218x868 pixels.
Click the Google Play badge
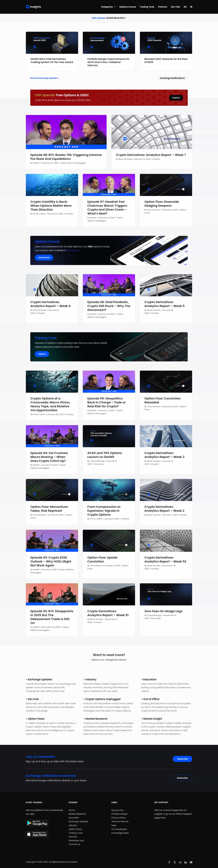pos(37,823)
